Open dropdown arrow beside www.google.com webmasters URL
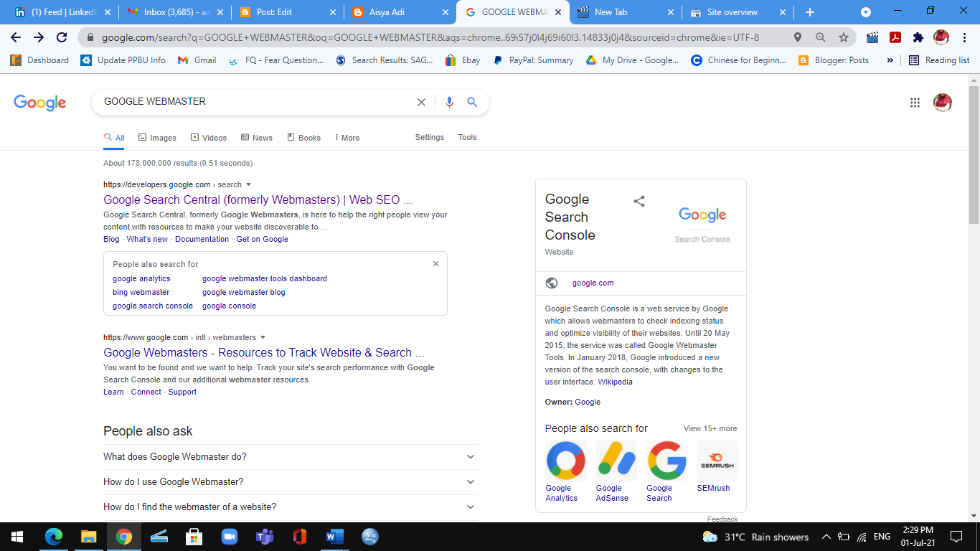 [x=263, y=337]
